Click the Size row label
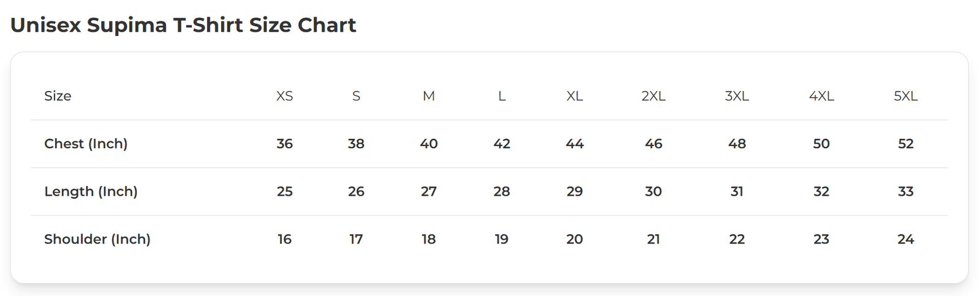The image size is (980, 296). pos(58,96)
